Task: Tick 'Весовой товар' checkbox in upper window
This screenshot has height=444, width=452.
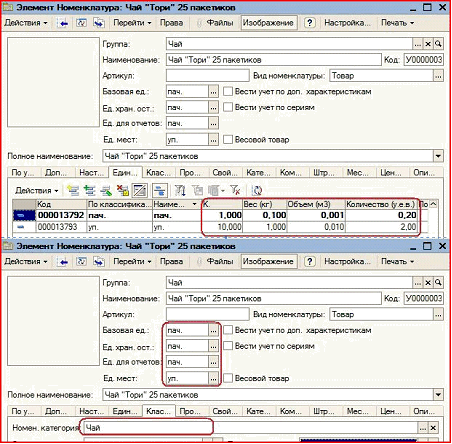Action: point(228,139)
